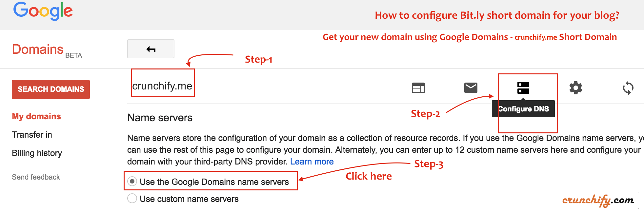Click the Search Domains button
This screenshot has width=644, height=213.
click(51, 89)
